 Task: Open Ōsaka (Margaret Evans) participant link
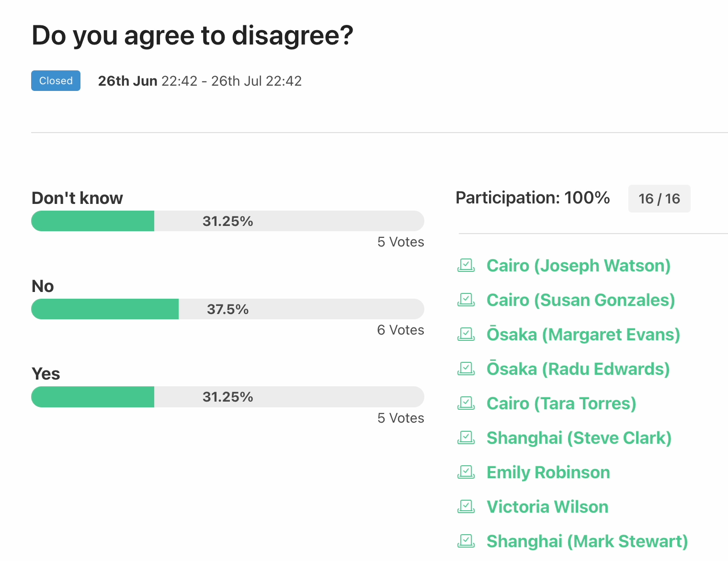click(583, 335)
